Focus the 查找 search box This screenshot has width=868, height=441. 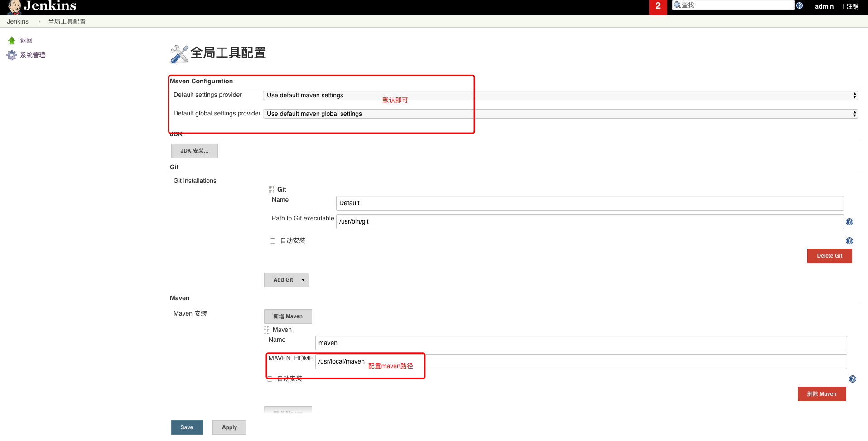pos(733,5)
